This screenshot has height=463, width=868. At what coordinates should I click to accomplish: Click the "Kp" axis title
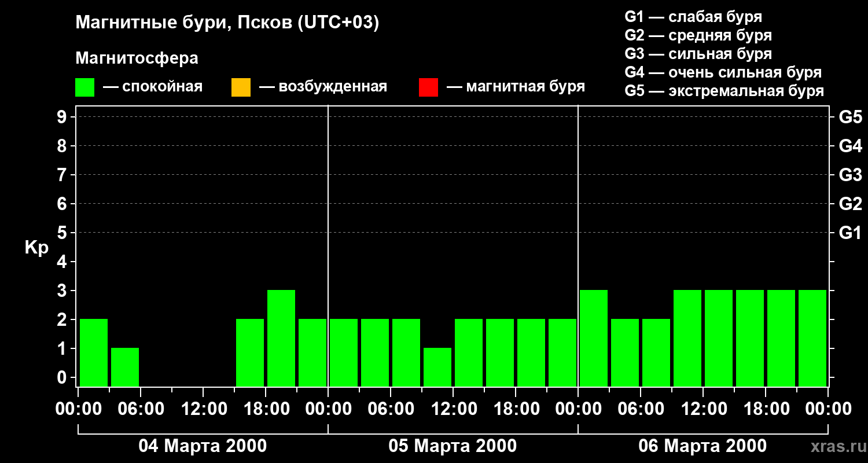[x=36, y=248]
